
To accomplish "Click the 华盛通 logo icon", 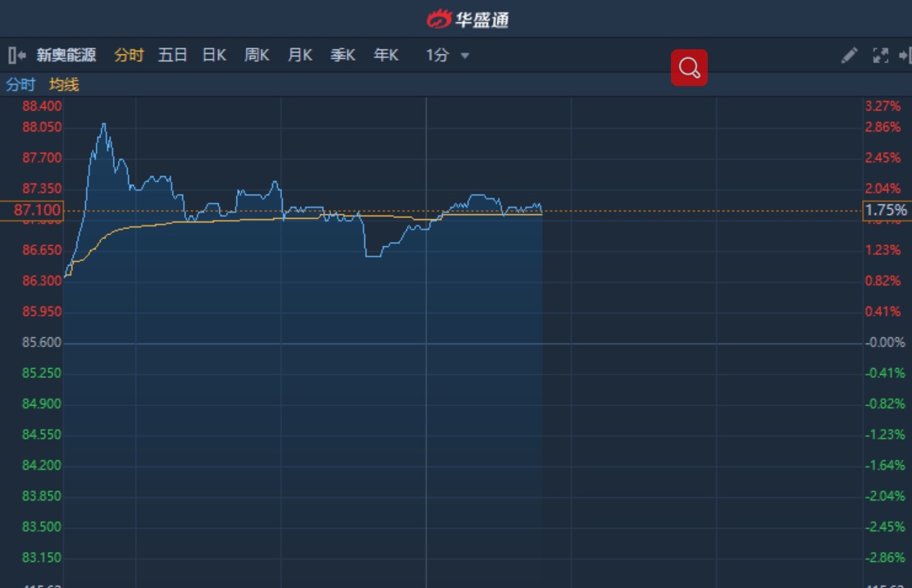I will click(x=440, y=18).
